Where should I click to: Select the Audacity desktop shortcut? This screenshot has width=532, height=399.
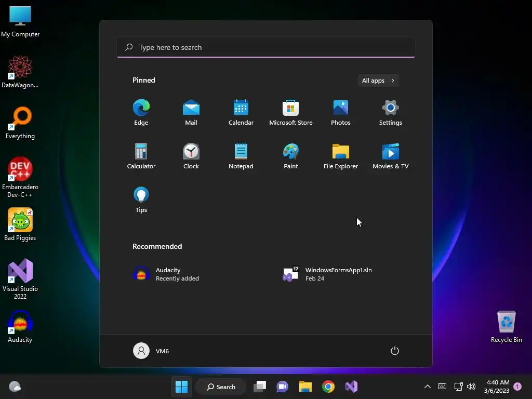[20, 327]
